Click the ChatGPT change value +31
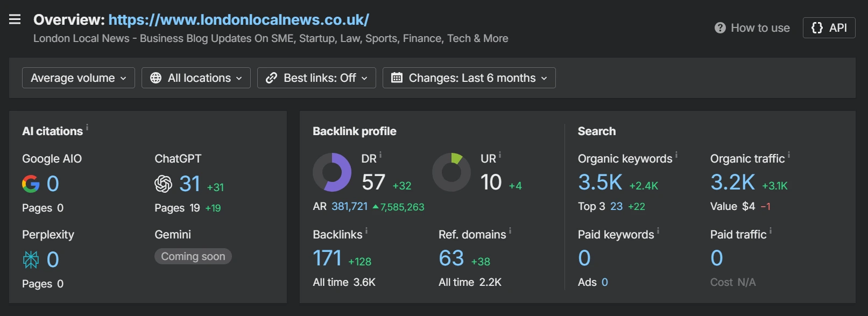This screenshot has height=316, width=868. 215,187
